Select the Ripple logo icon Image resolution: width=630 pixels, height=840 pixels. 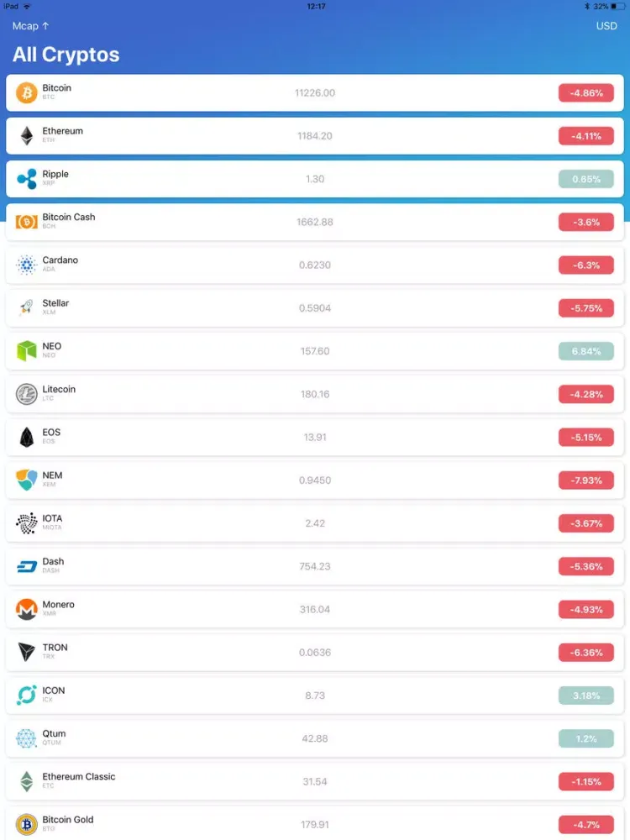pyautogui.click(x=27, y=178)
